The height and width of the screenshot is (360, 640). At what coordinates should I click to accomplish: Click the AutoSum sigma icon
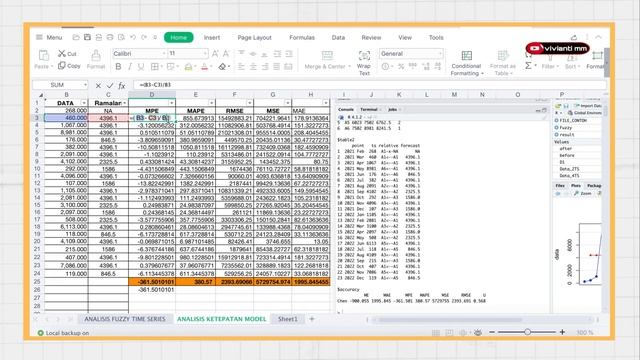pyautogui.click(x=529, y=66)
